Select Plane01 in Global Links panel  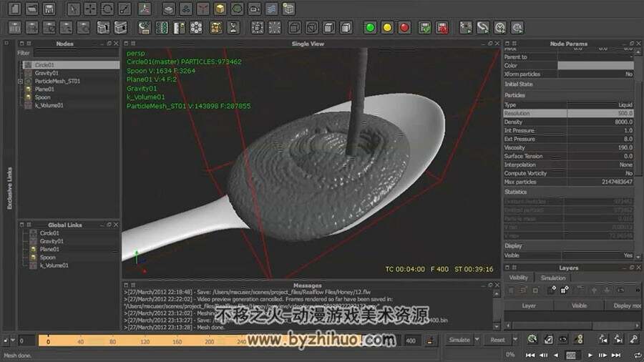click(49, 249)
